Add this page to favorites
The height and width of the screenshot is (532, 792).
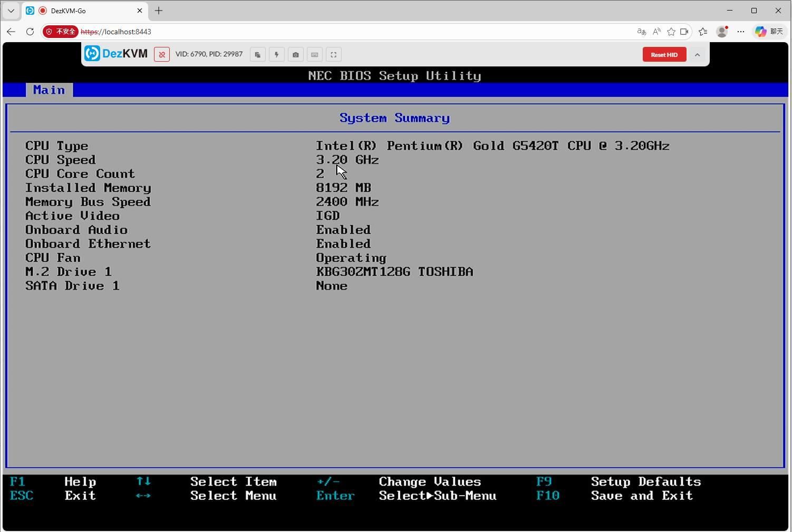671,32
